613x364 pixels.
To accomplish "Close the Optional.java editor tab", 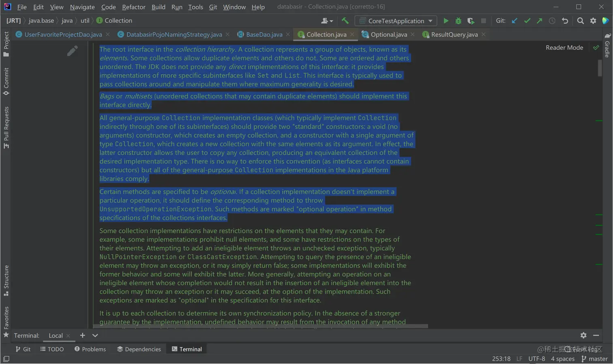I will point(413,34).
